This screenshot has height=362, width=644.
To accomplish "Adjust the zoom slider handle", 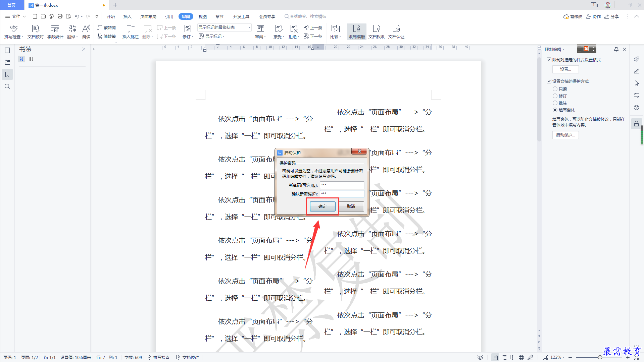I will pyautogui.click(x=600, y=357).
